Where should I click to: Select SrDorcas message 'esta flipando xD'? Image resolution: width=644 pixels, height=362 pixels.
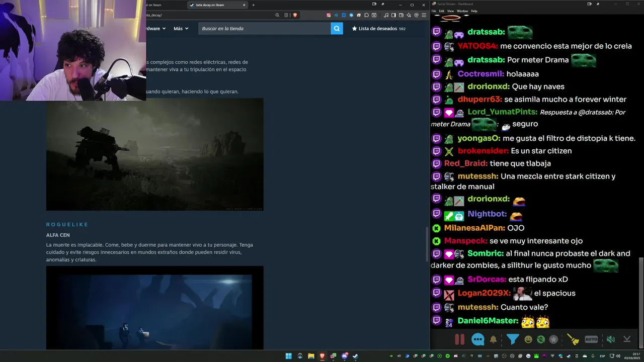[538, 280]
